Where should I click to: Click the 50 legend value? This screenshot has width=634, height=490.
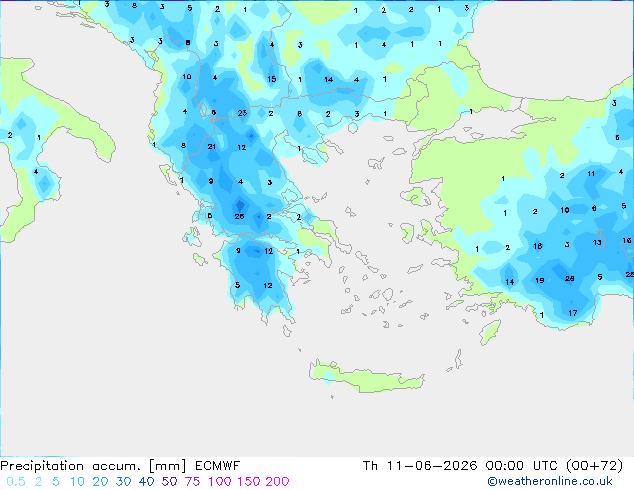(169, 482)
